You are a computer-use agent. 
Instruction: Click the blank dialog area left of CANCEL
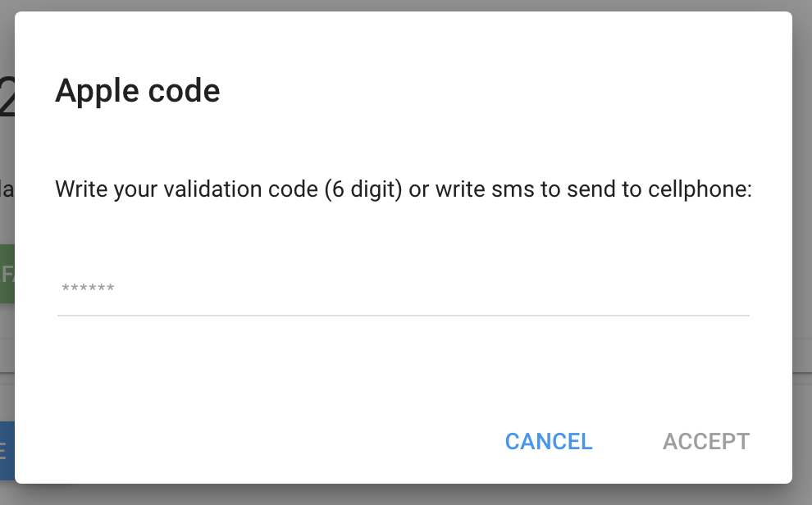[259, 441]
